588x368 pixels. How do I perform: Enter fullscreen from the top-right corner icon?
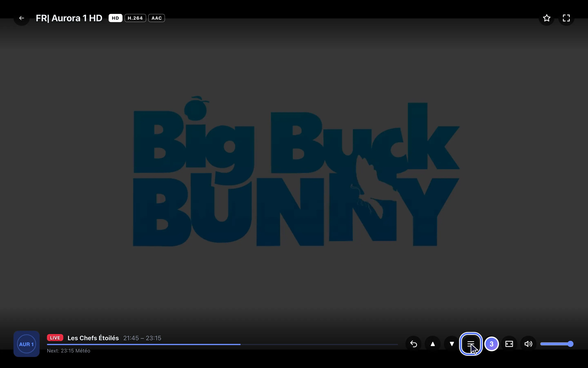tap(566, 18)
